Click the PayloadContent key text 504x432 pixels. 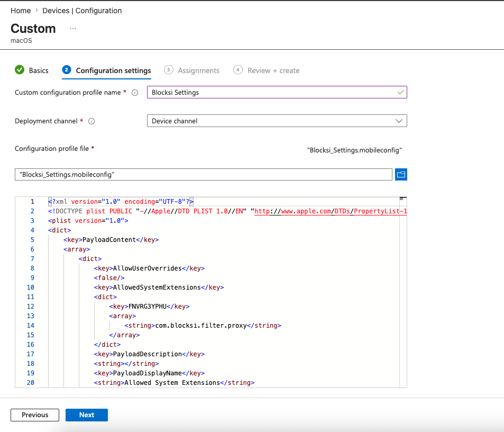click(x=109, y=240)
